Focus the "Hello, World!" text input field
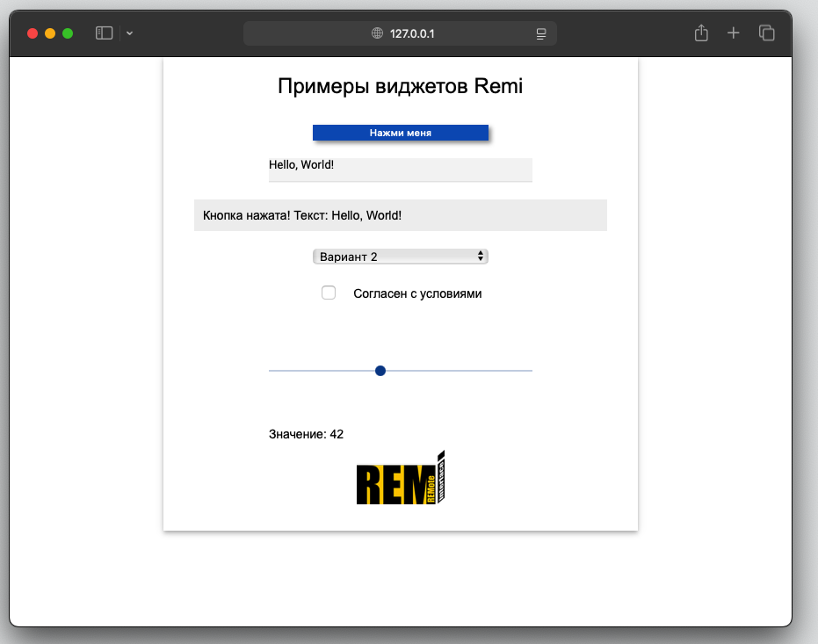Image resolution: width=818 pixels, height=644 pixels. (x=400, y=170)
